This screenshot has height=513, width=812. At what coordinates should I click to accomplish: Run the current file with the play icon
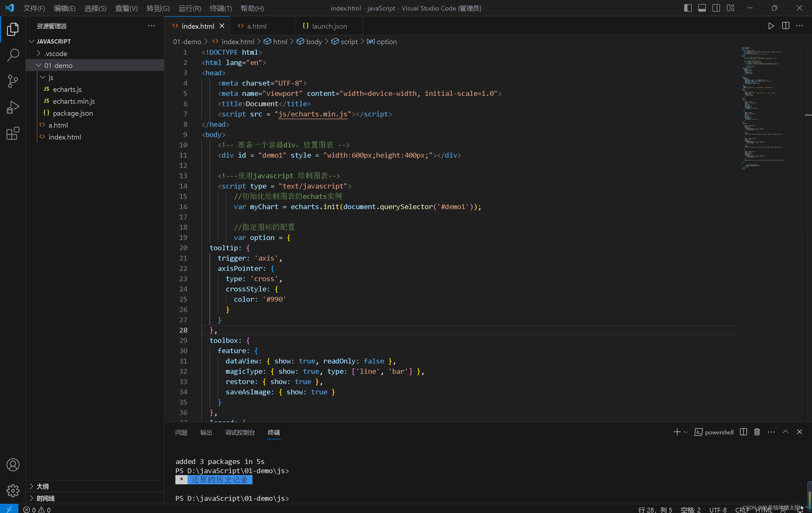(771, 26)
